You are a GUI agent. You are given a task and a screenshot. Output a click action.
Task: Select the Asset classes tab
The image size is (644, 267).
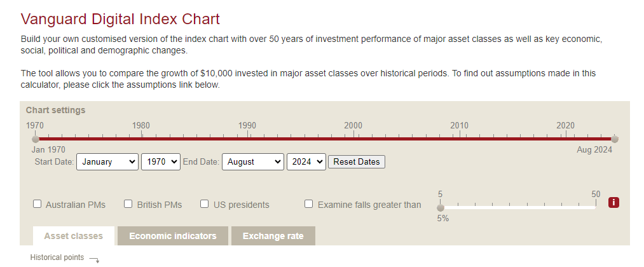(74, 236)
